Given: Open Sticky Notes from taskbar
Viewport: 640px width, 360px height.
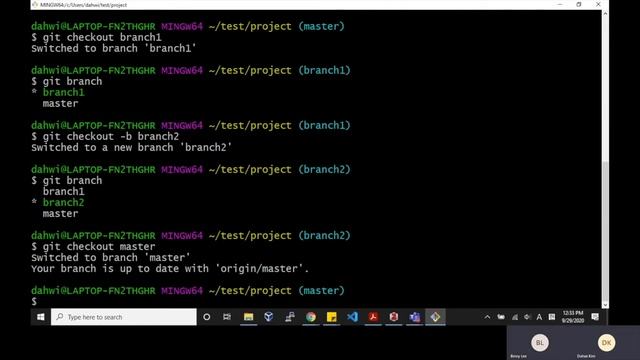Looking at the screenshot, I should pos(331,317).
